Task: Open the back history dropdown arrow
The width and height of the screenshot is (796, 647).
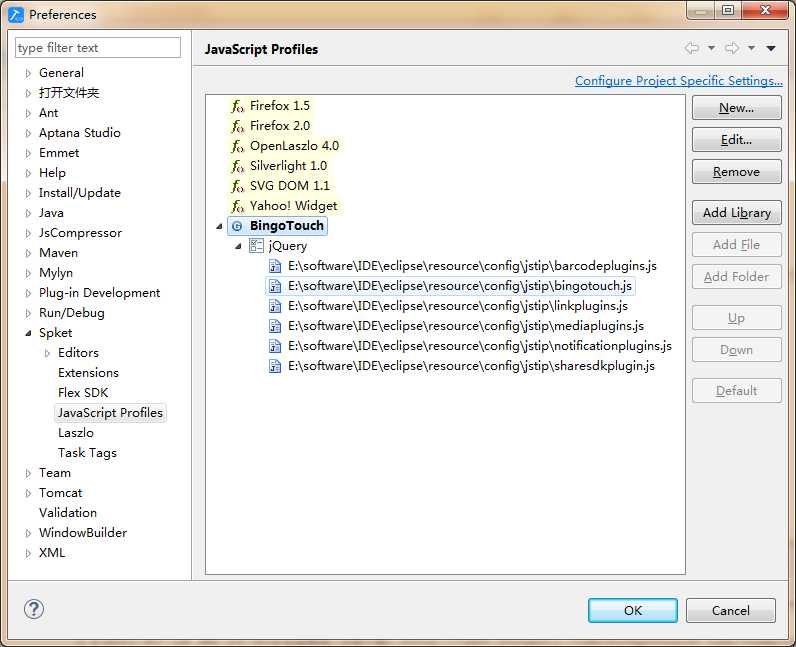Action: pos(712,48)
